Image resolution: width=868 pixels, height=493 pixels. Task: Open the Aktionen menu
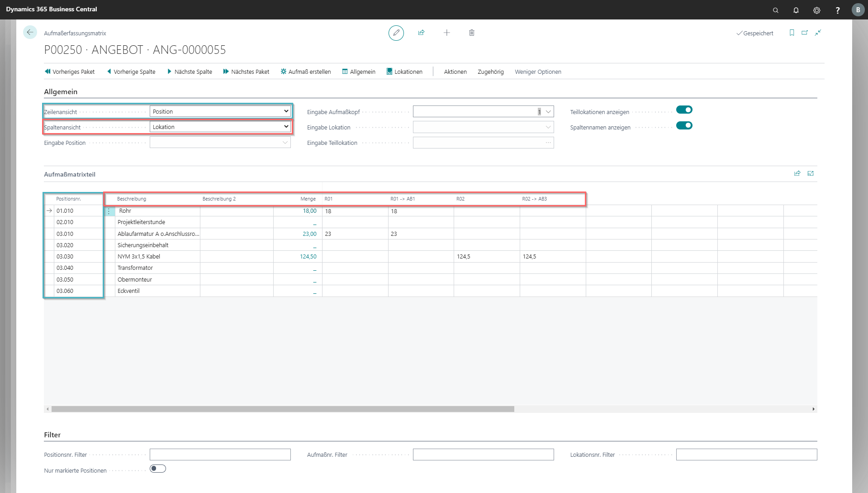(x=455, y=72)
